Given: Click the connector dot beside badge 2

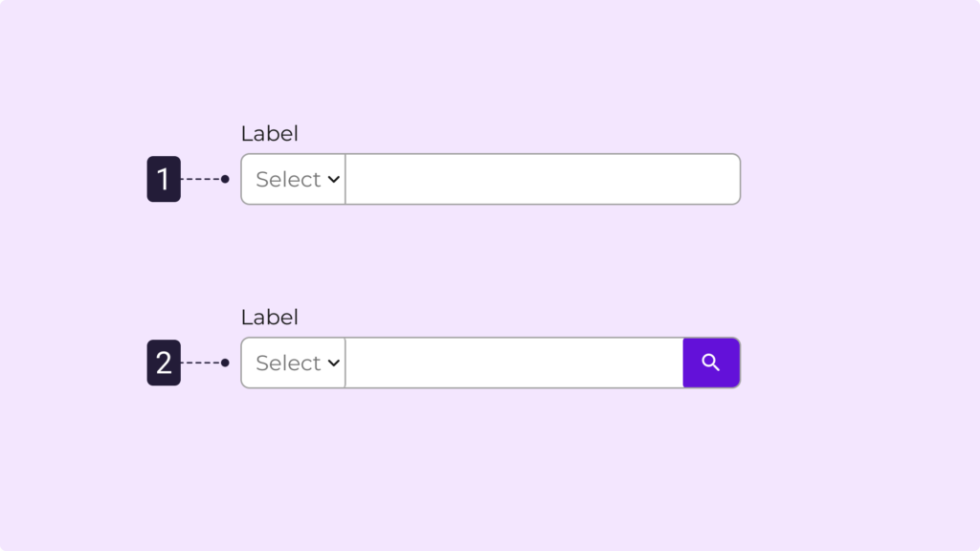Looking at the screenshot, I should (x=225, y=363).
